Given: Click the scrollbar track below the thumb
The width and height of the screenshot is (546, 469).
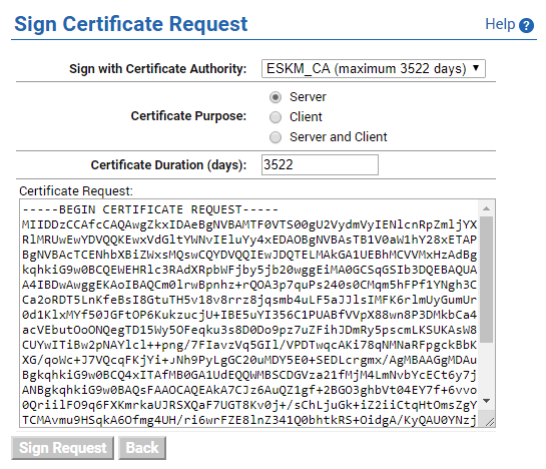Looking at the screenshot, I should point(486,368).
